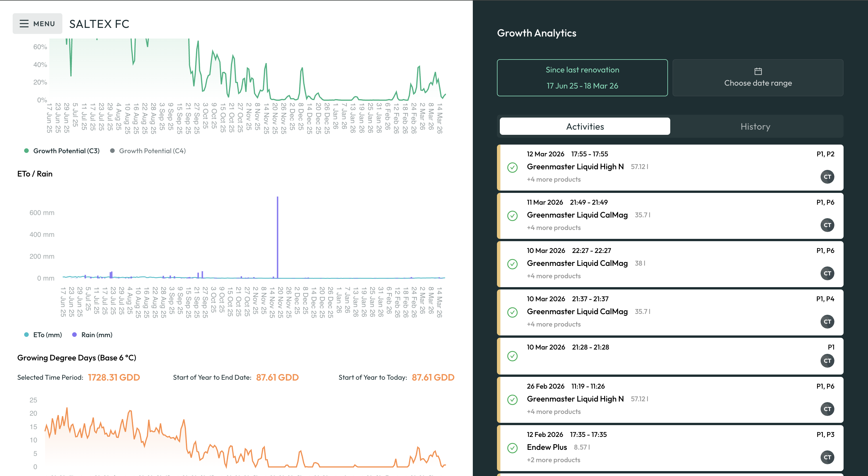Switch to the History tab

(755, 126)
